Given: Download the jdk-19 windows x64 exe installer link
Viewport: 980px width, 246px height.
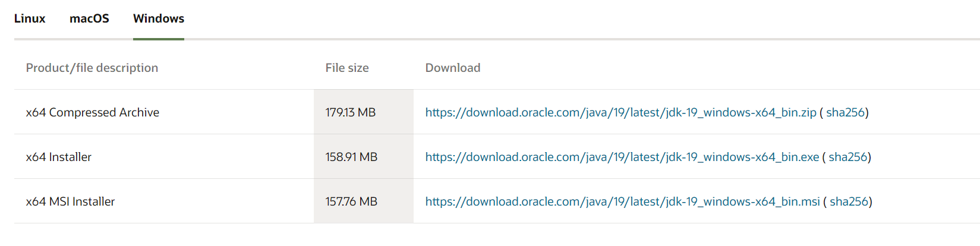Looking at the screenshot, I should pyautogui.click(x=622, y=157).
